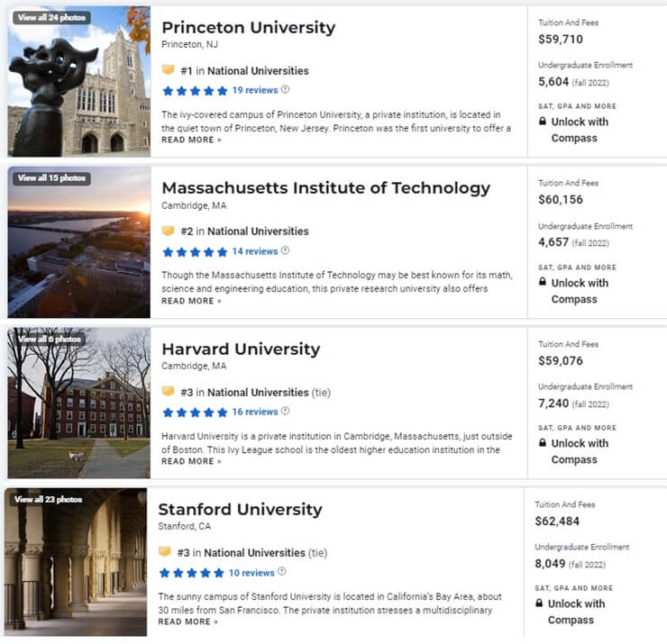This screenshot has height=644, width=667.
Task: Expand READ MORE for Princeton description
Action: click(191, 140)
